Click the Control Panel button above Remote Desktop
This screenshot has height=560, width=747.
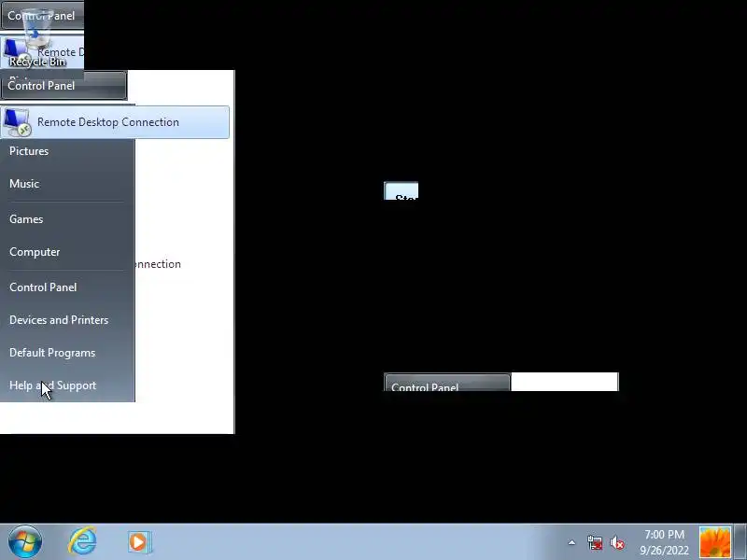(63, 86)
